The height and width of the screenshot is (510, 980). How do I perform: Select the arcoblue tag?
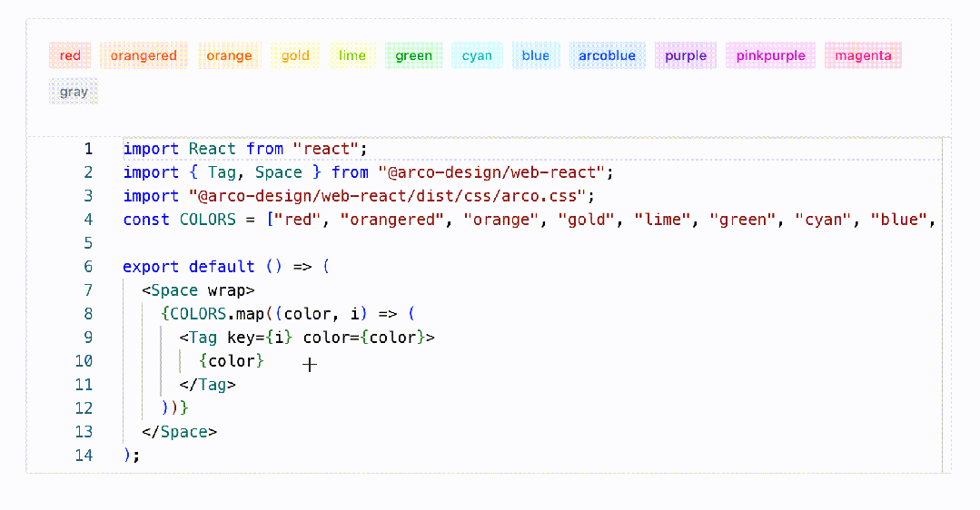click(x=607, y=55)
